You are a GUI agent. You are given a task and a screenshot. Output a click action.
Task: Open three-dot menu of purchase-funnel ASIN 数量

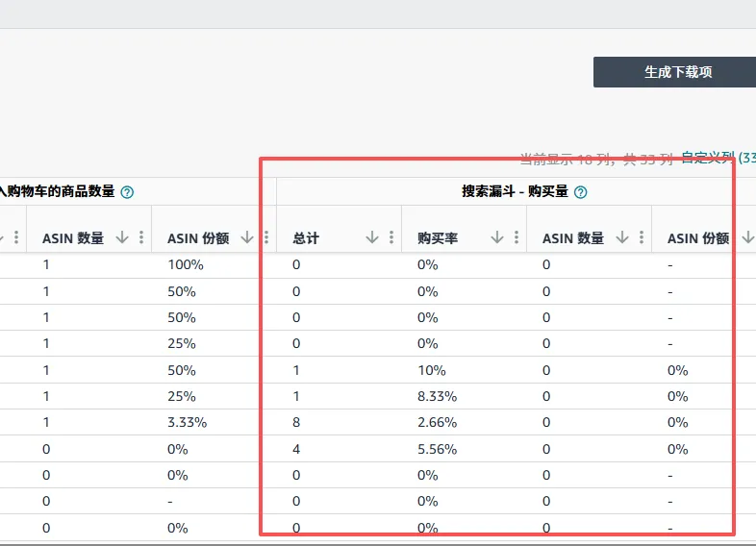click(642, 237)
